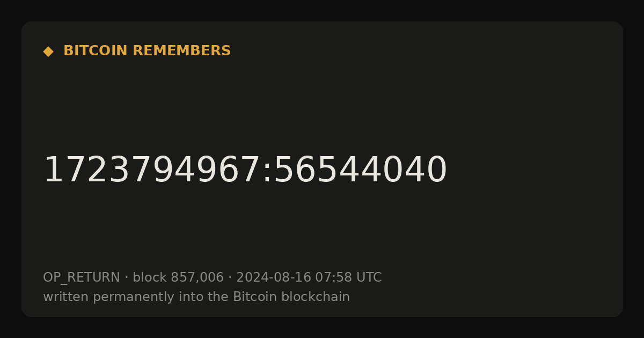Select the word BITCOIN in the header
Viewport: 644px width, 338px height.
point(96,51)
